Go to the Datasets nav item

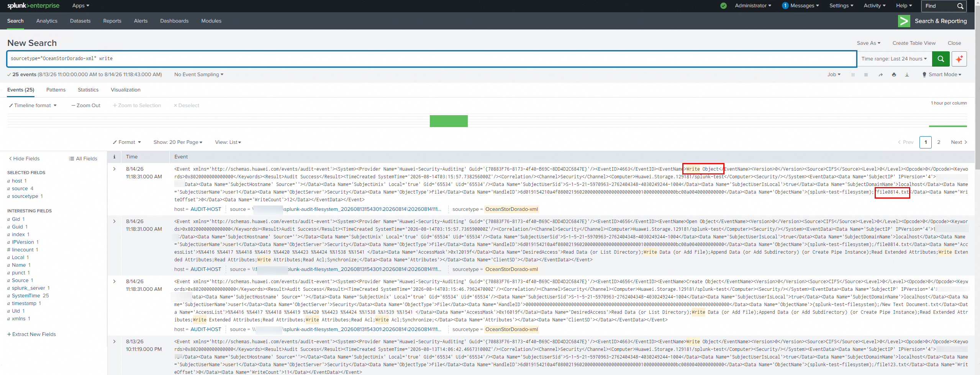[80, 21]
